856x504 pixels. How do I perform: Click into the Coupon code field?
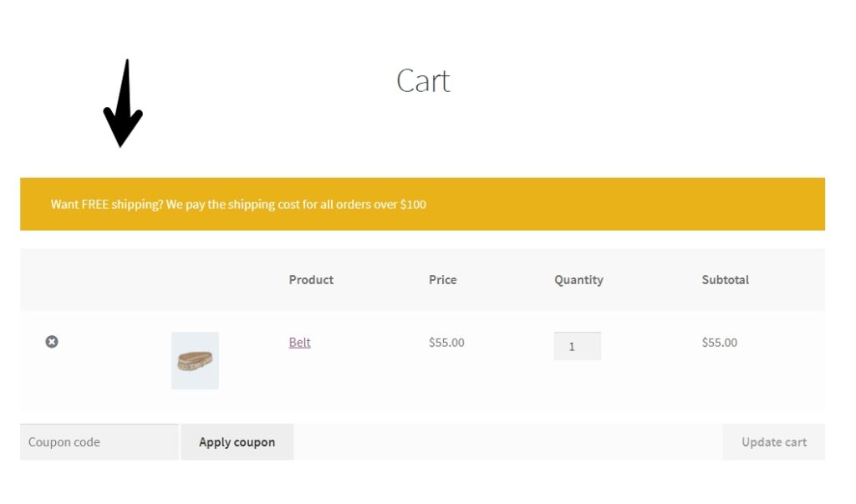99,442
